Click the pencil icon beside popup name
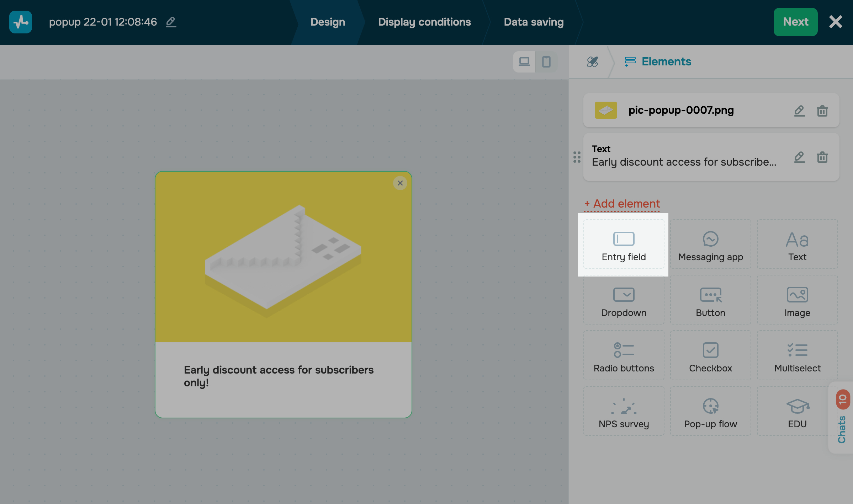Image resolution: width=853 pixels, height=504 pixels. (x=171, y=22)
